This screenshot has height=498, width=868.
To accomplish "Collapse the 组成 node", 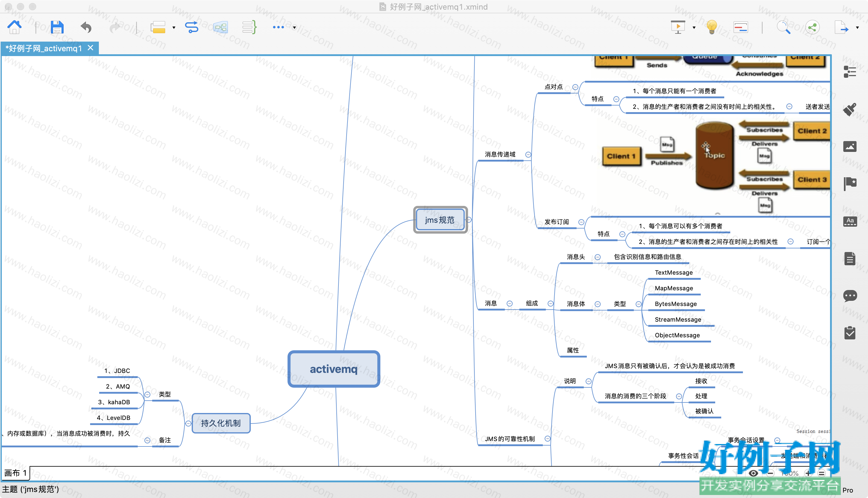I will click(x=550, y=304).
